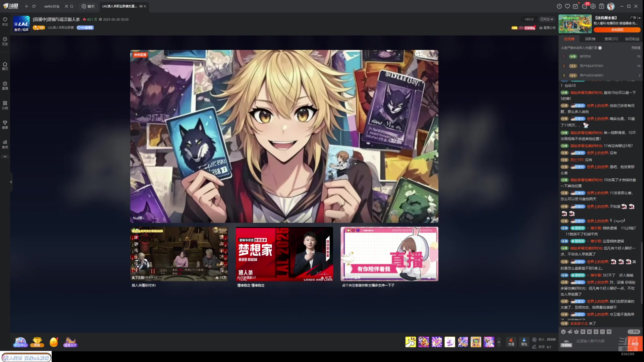Open the Null君 recommended live thumbnail
Image resolution: width=644 pixels, height=362 pixels.
coord(284,136)
